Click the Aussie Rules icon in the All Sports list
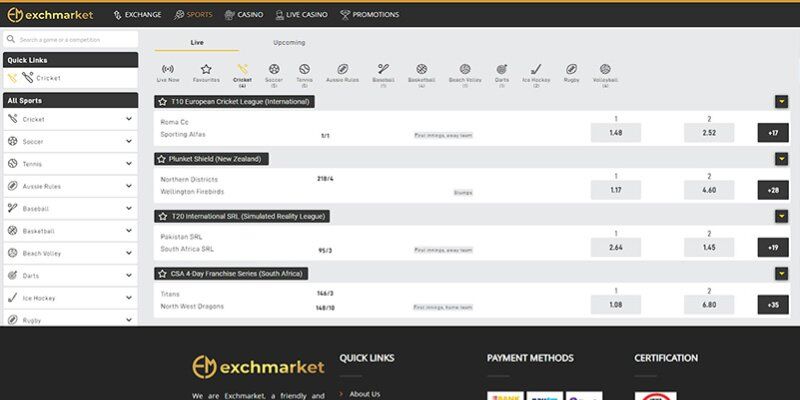The image size is (800, 400). click(13, 186)
